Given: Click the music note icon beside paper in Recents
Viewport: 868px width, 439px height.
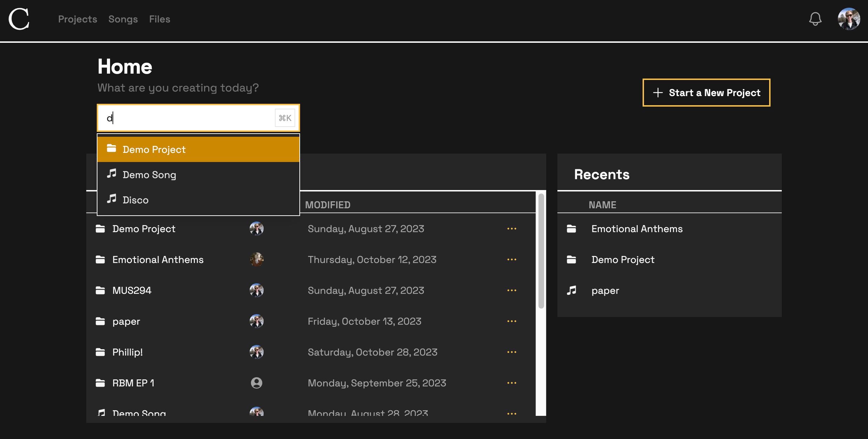Looking at the screenshot, I should (x=571, y=290).
